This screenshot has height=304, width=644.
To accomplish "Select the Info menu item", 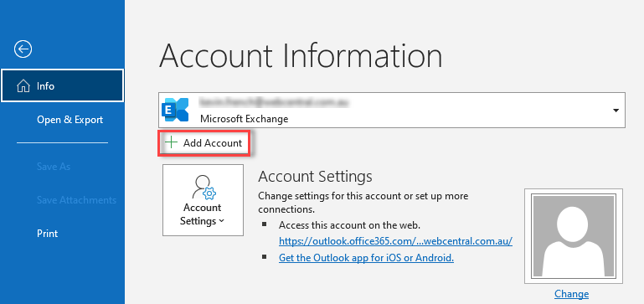I will [63, 86].
